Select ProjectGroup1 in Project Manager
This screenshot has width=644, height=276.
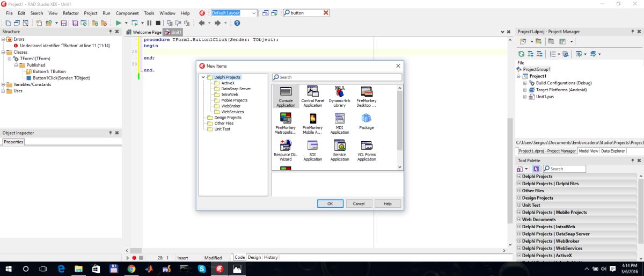[537, 69]
